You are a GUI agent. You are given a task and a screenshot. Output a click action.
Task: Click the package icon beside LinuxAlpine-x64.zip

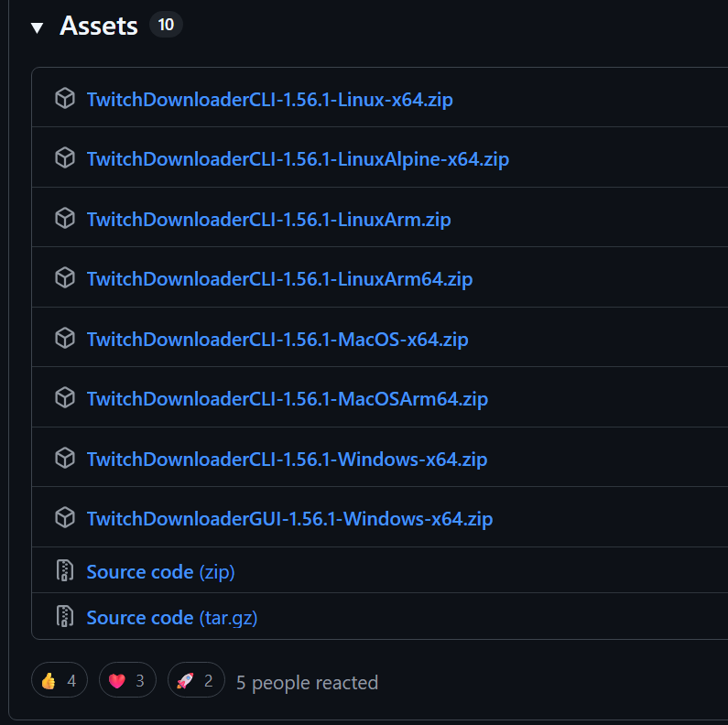click(65, 158)
